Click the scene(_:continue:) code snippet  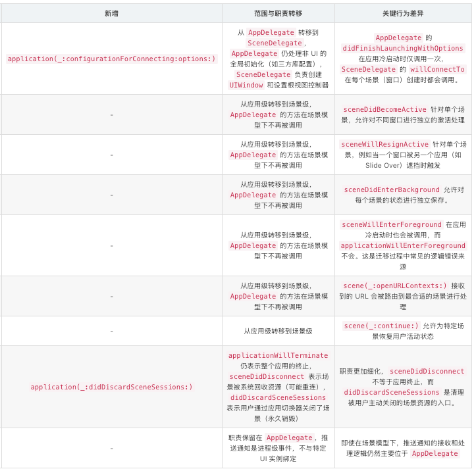pos(381,326)
